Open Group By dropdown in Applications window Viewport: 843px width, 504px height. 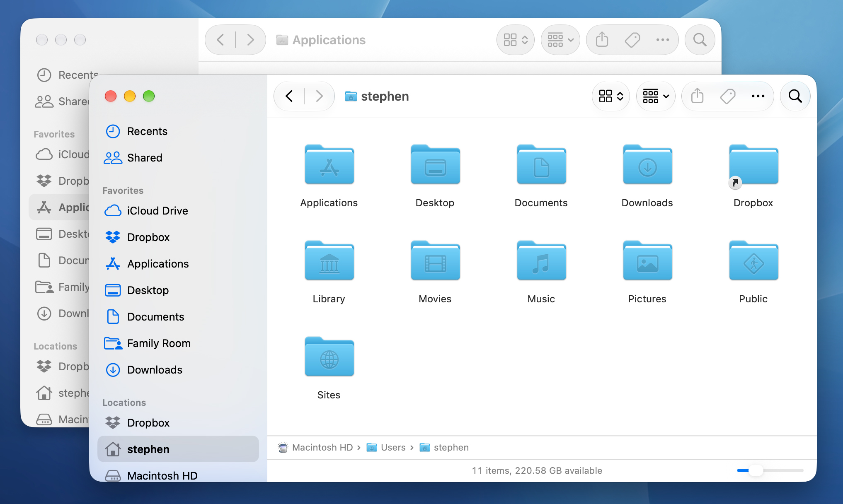point(560,40)
